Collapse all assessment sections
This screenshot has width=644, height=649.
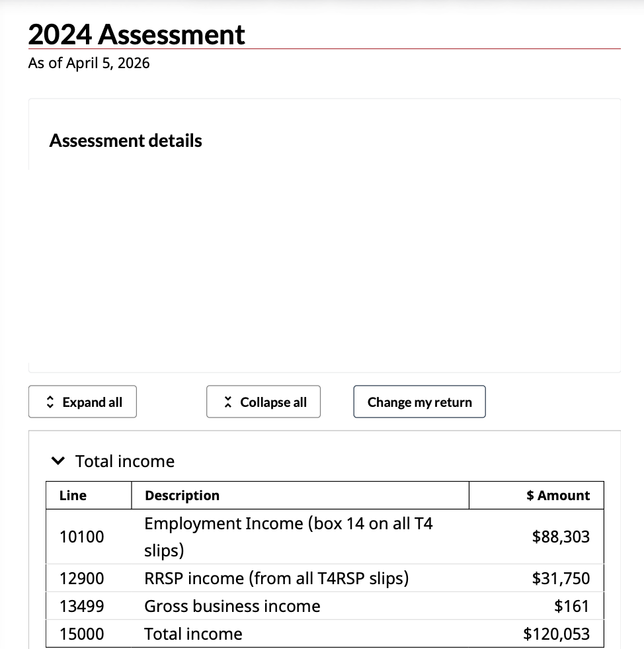pyautogui.click(x=263, y=402)
